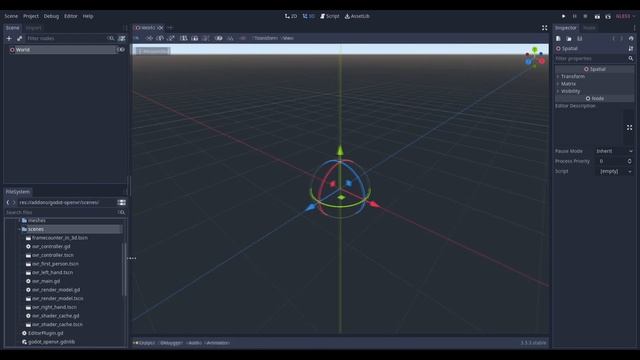
Task: Instance a child scene link icon
Action: pyautogui.click(x=20, y=38)
